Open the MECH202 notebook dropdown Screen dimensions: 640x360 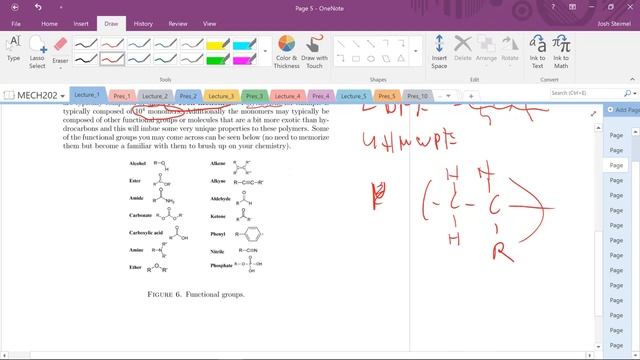pos(62,96)
